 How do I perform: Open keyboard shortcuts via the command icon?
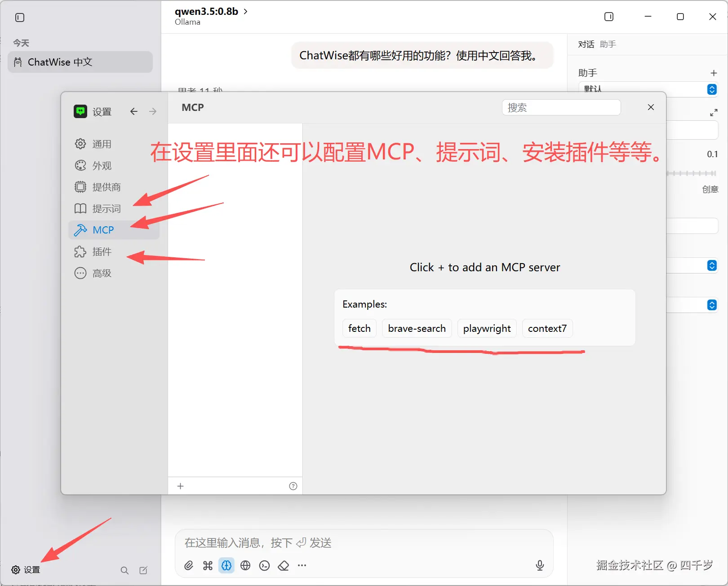tap(207, 565)
